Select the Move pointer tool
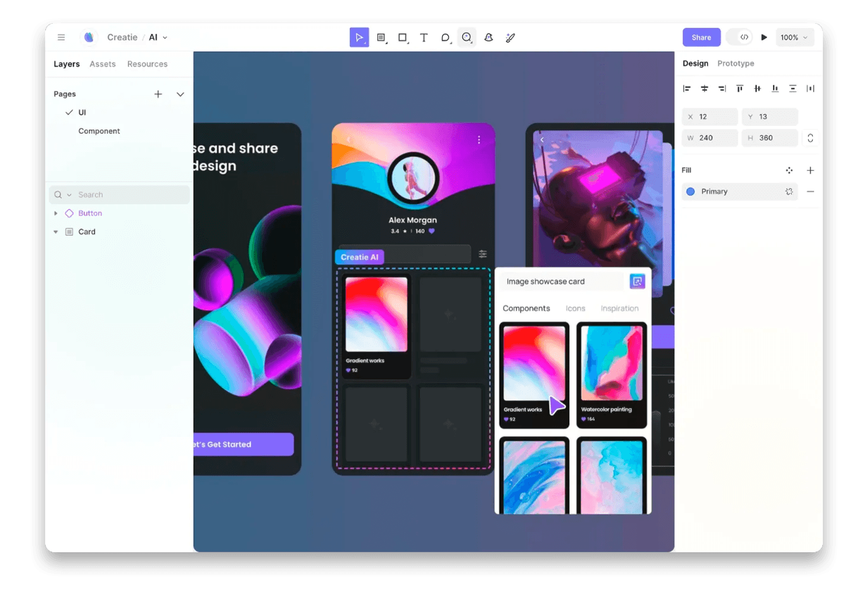Image resolution: width=868 pixels, height=592 pixels. pos(359,37)
